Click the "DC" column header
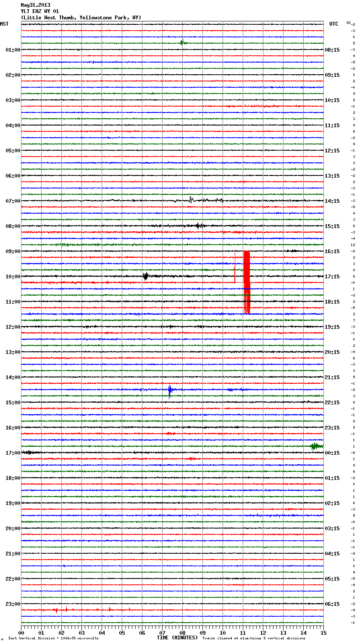Screen dimensions: 357x644 (x=349, y=23)
